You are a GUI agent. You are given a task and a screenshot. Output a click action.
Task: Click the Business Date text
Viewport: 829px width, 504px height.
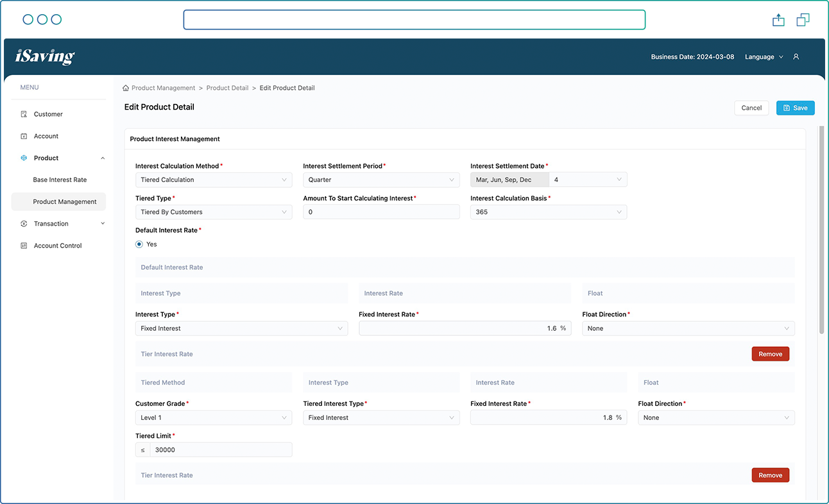tap(692, 57)
